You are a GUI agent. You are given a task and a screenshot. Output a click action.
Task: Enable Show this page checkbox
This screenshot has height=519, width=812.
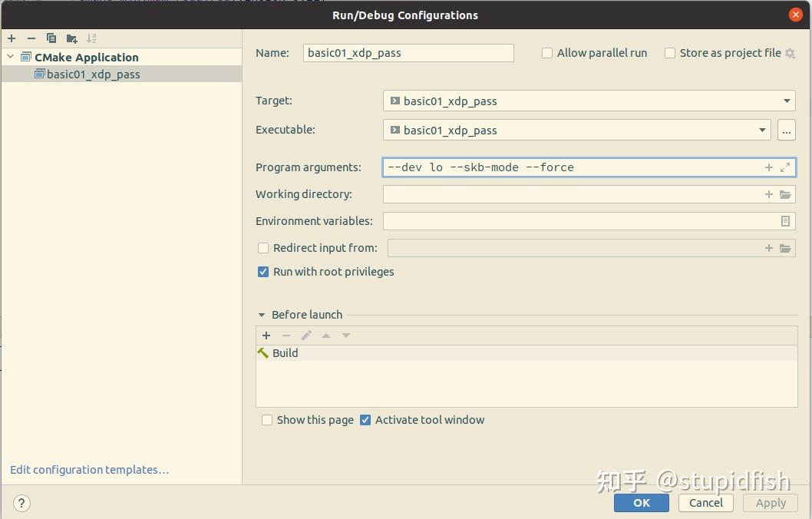(x=266, y=420)
